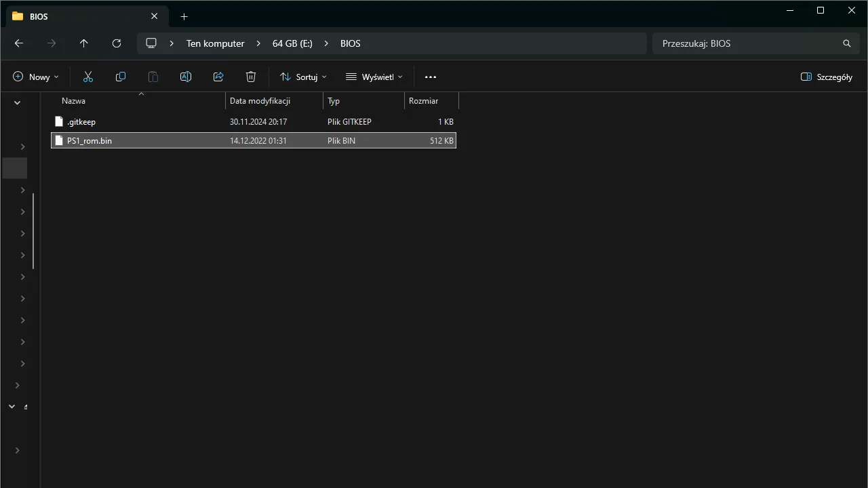Expand chevron before 64 GB (E:)
The image size is (868, 488).
[x=258, y=43]
